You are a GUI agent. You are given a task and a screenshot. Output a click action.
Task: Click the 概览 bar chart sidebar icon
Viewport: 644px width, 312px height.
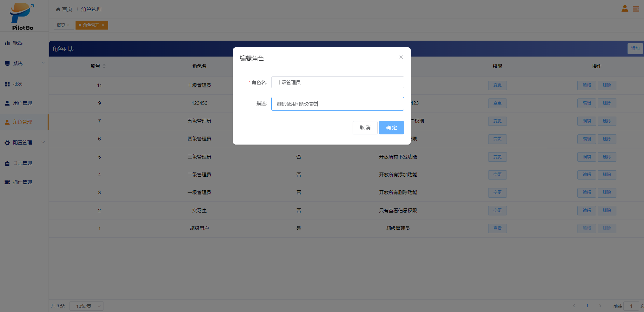pyautogui.click(x=7, y=43)
